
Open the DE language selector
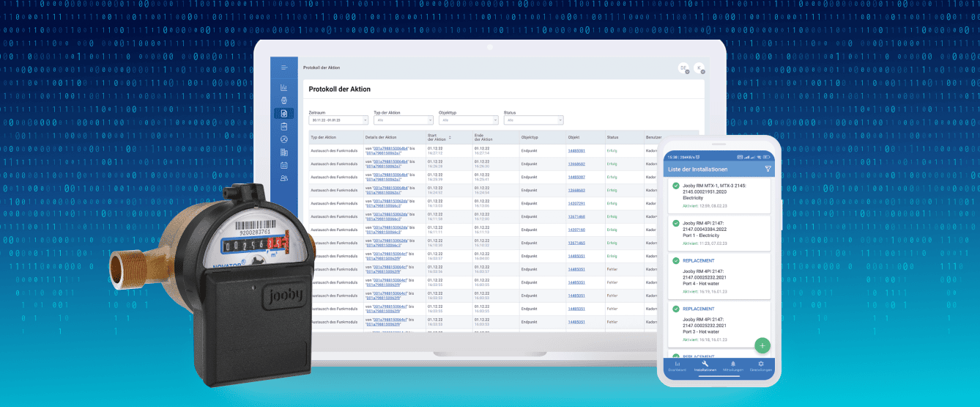click(x=683, y=68)
